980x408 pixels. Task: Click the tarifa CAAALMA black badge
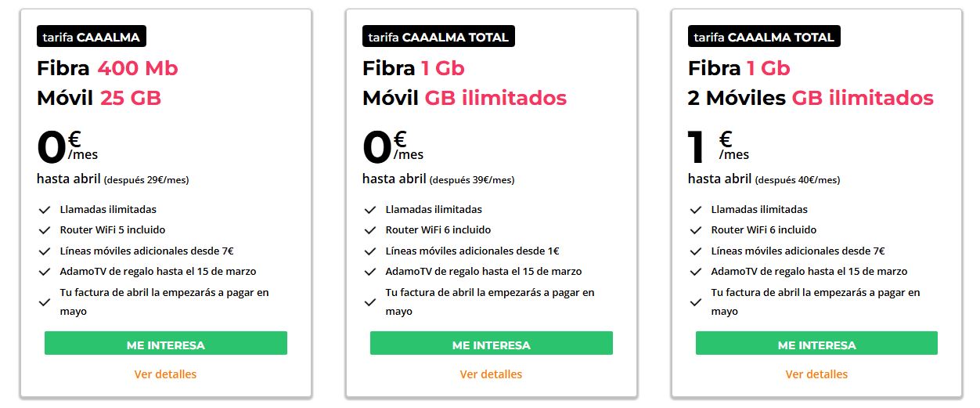pos(92,37)
